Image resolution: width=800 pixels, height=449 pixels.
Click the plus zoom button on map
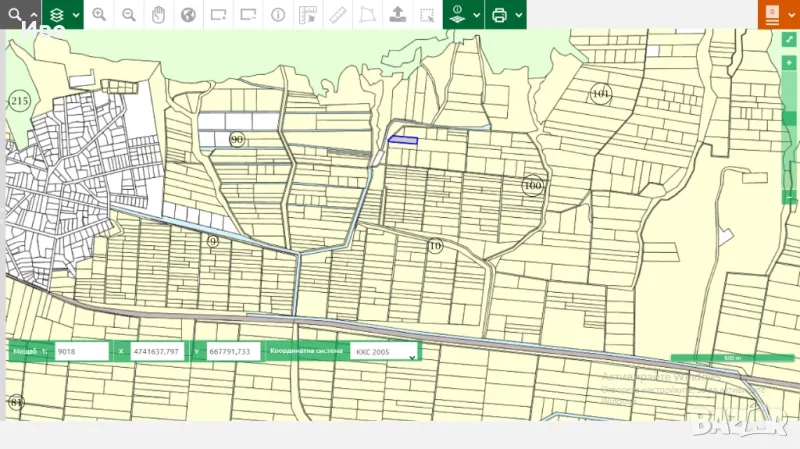click(x=789, y=63)
